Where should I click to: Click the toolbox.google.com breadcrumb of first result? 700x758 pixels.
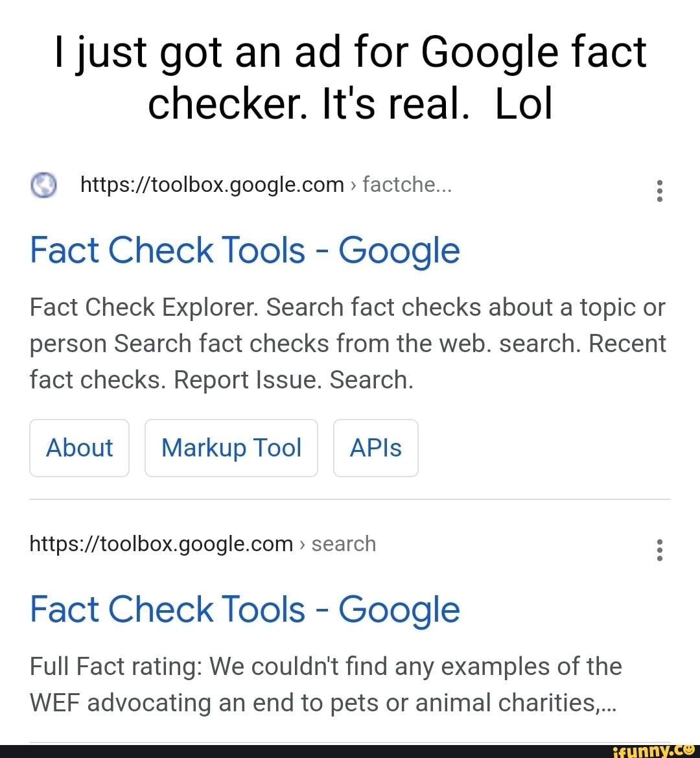212,185
